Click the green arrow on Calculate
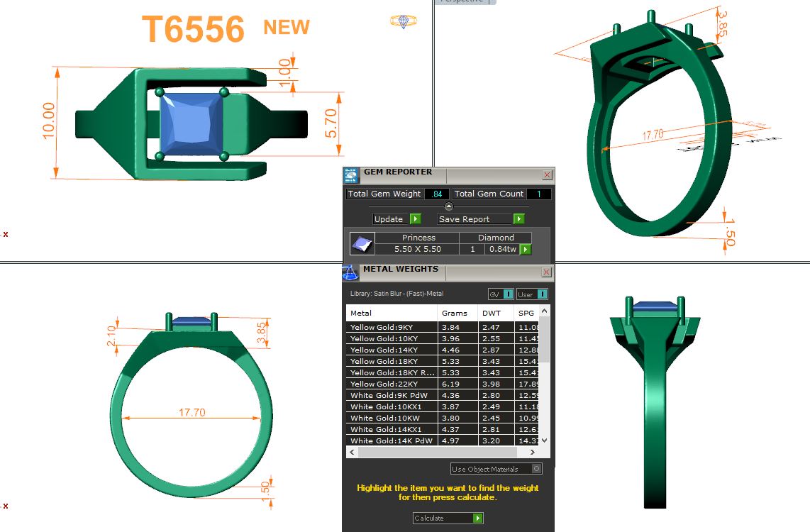This screenshot has width=810, height=532. pos(478,518)
